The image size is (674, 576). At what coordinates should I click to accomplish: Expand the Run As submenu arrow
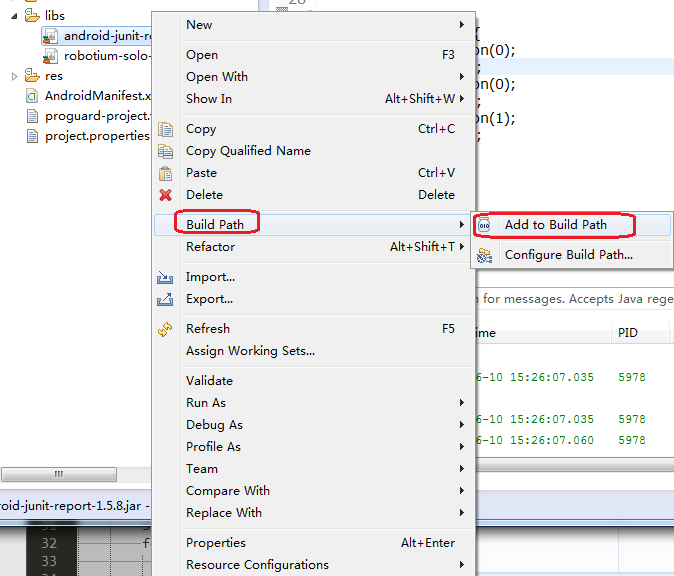tap(462, 403)
